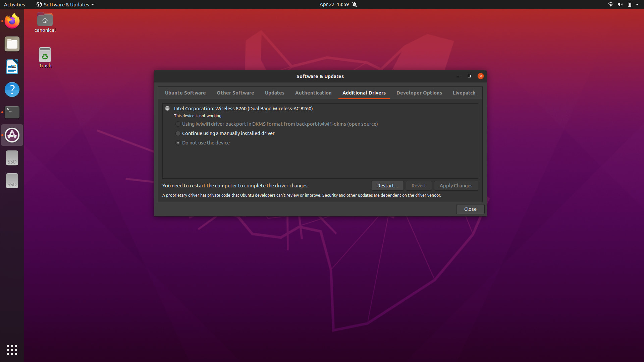Click the Intel Wireless 8260 device status icon
Screen dimensions: 644x362
[167, 108]
